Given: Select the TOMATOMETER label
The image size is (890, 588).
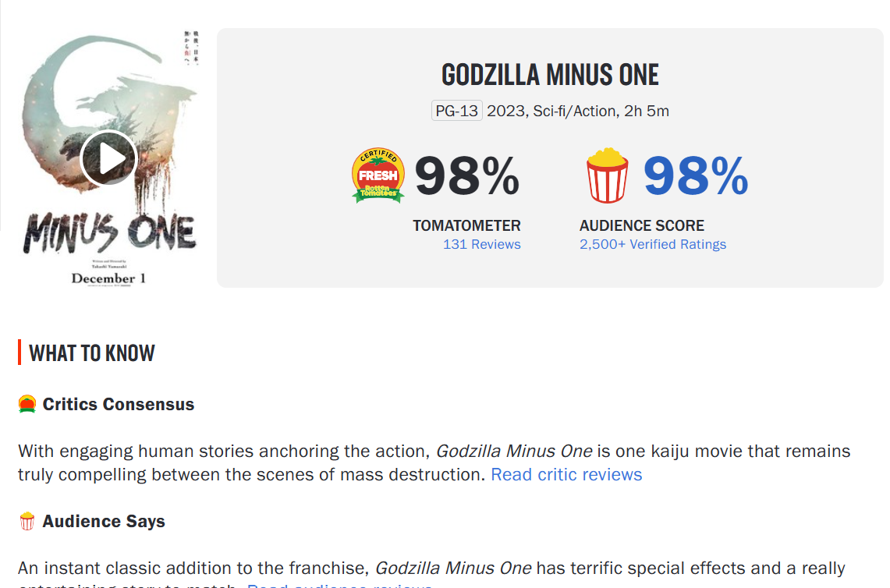Looking at the screenshot, I should 466,225.
